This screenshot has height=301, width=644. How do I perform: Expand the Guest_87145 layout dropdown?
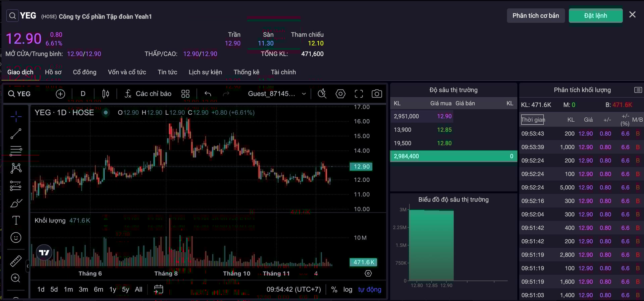[x=304, y=94]
